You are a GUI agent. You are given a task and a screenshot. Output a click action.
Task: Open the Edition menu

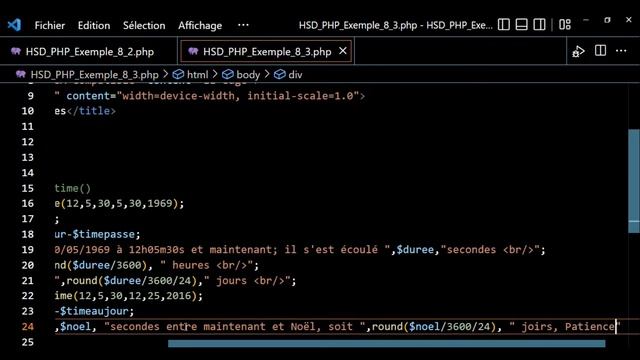tap(94, 25)
